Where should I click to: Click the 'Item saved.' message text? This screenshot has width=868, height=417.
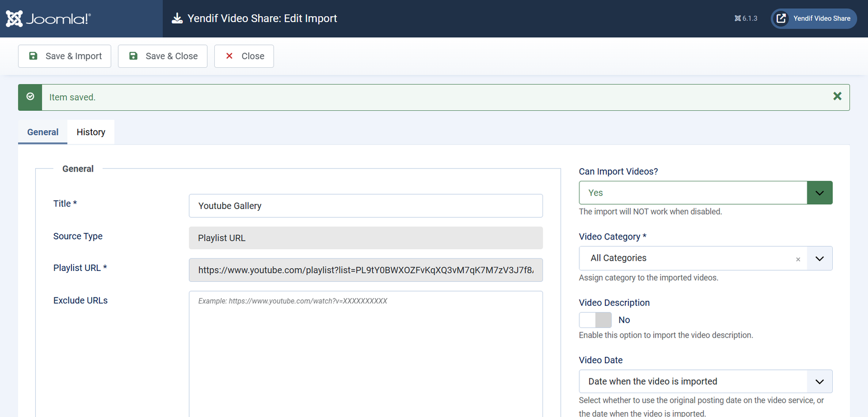pos(72,97)
